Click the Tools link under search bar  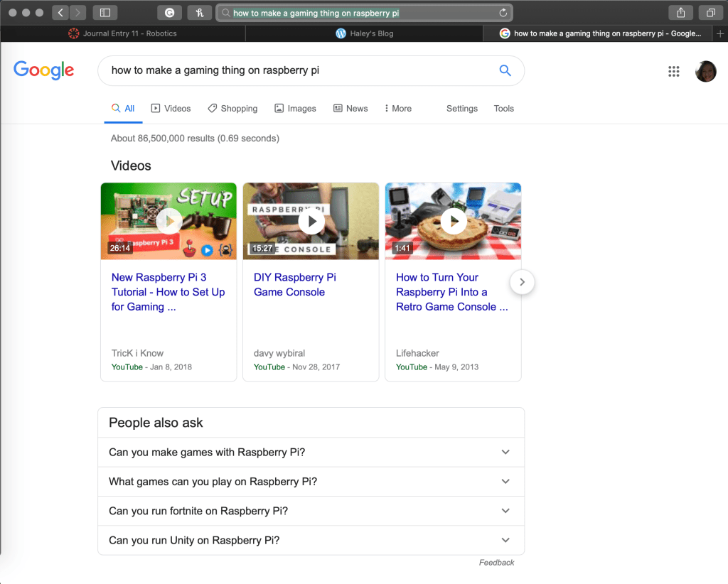(x=503, y=109)
